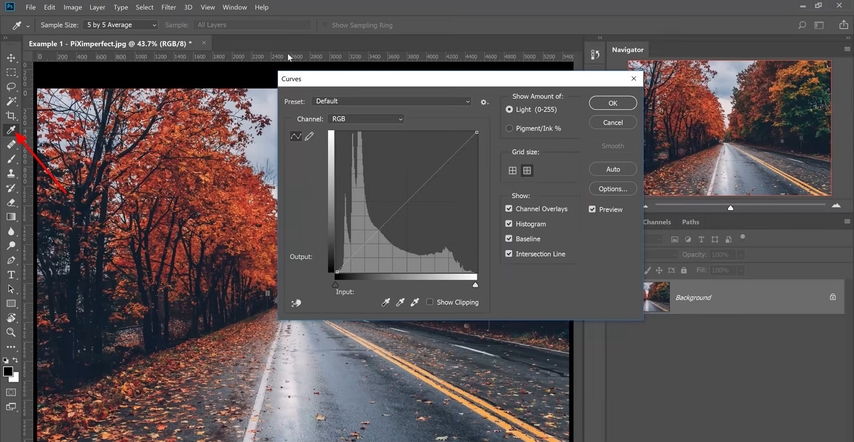Switch to the Paths tab
854x442 pixels.
point(690,222)
